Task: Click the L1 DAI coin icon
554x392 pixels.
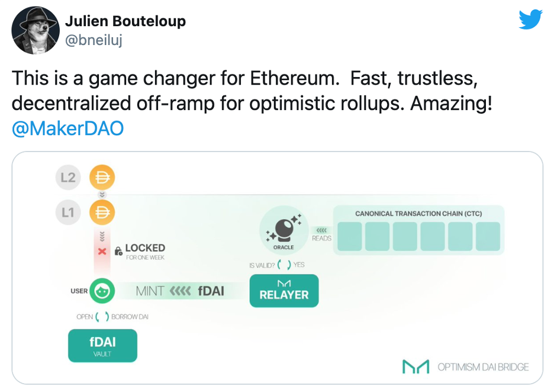Action: point(102,213)
